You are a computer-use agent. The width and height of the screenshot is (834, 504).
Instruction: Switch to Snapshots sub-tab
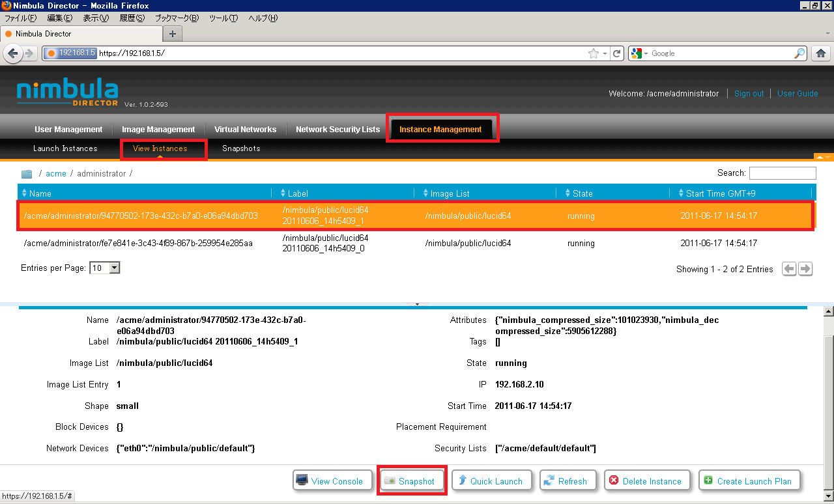[241, 148]
